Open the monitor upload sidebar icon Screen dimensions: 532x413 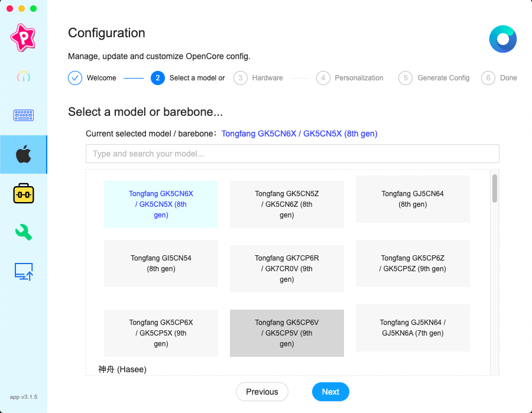pyautogui.click(x=23, y=271)
